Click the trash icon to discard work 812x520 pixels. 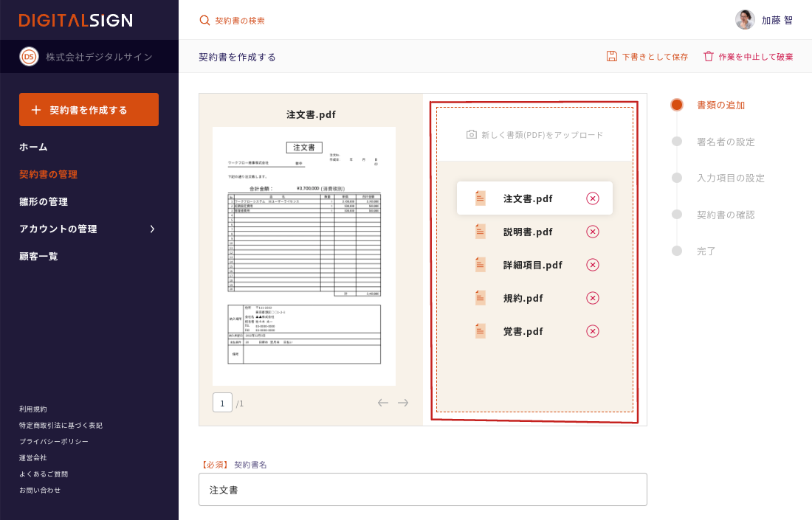[708, 56]
